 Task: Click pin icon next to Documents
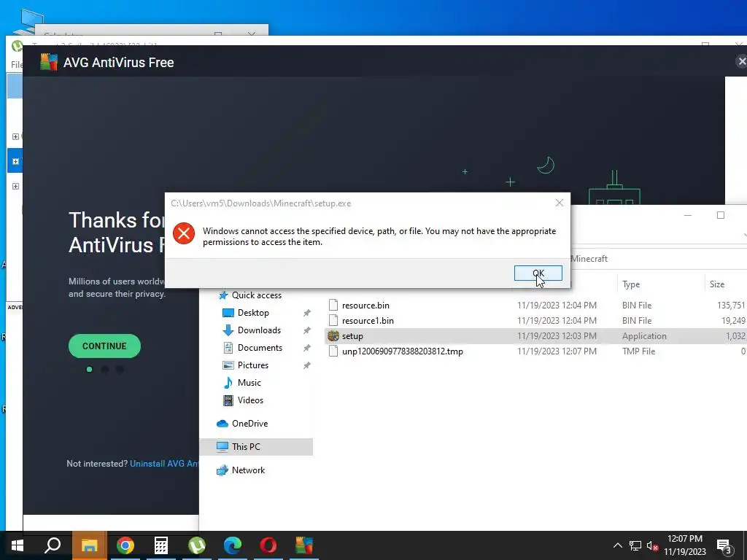coord(307,348)
